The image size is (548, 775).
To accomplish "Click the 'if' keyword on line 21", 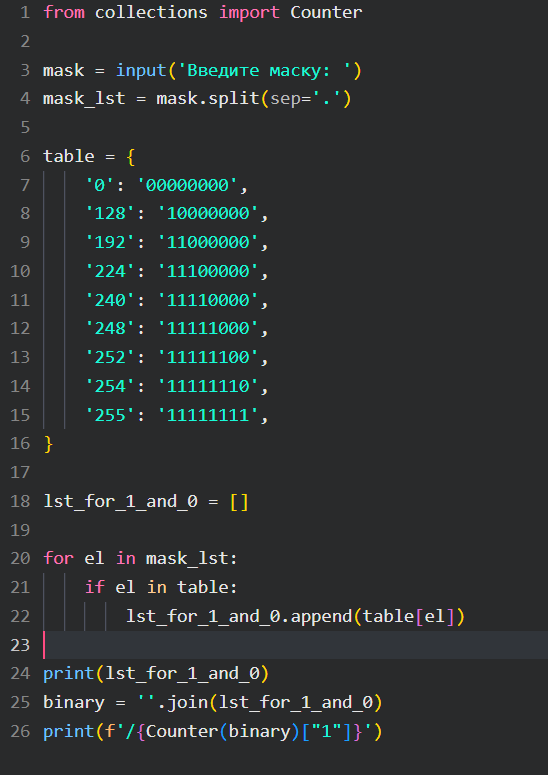I will tap(94, 587).
